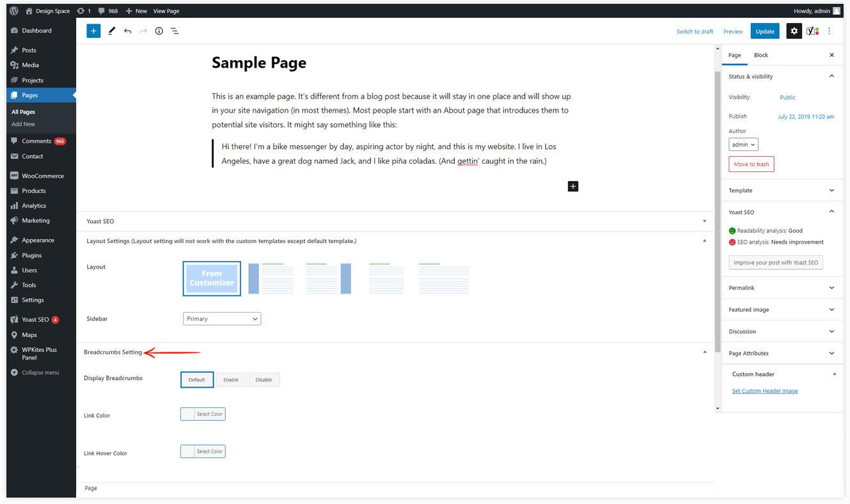Viewport: 850px width, 504px height.
Task: Click the black add block button below content
Action: tap(573, 186)
